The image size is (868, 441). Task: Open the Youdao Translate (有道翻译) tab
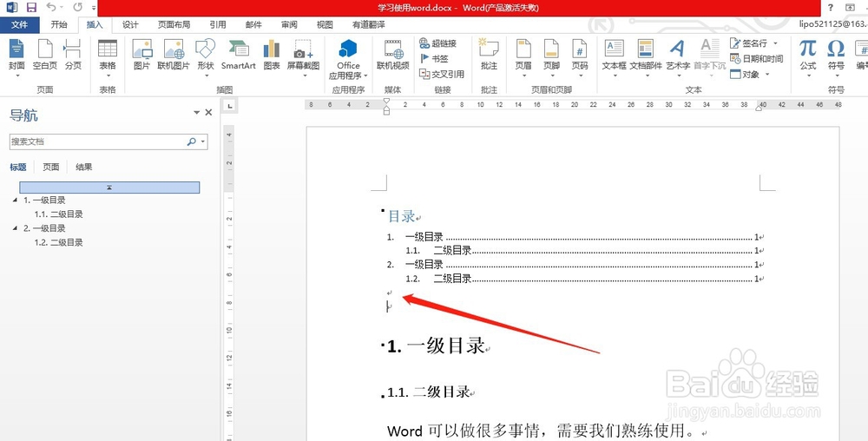[368, 25]
